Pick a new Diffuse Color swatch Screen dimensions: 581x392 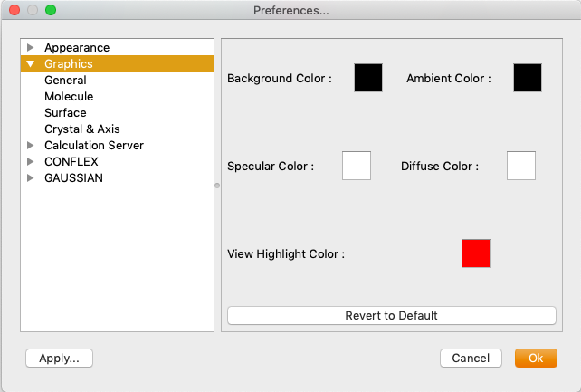[x=521, y=166]
